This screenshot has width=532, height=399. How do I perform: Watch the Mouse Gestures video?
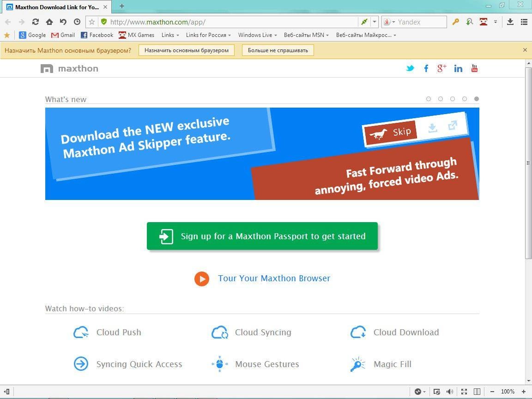pos(255,364)
